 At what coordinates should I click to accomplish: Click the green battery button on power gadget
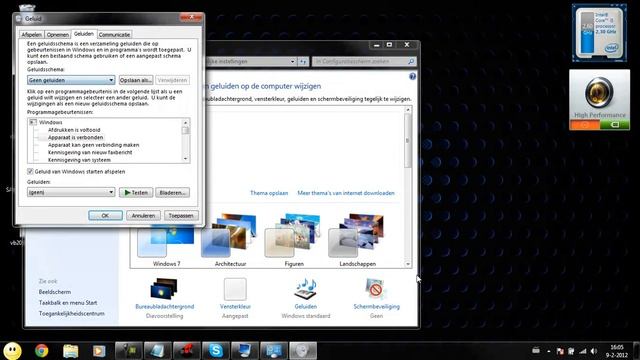pyautogui.click(x=615, y=124)
